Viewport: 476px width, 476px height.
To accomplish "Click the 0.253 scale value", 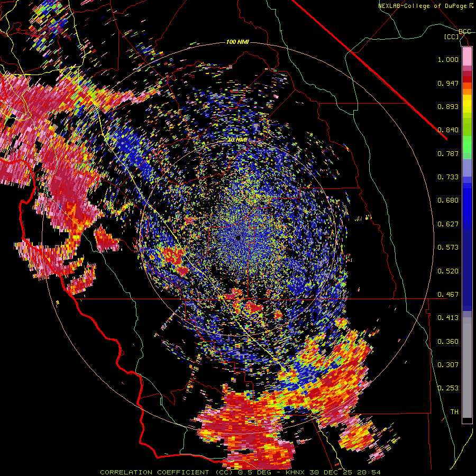I will pos(448,388).
